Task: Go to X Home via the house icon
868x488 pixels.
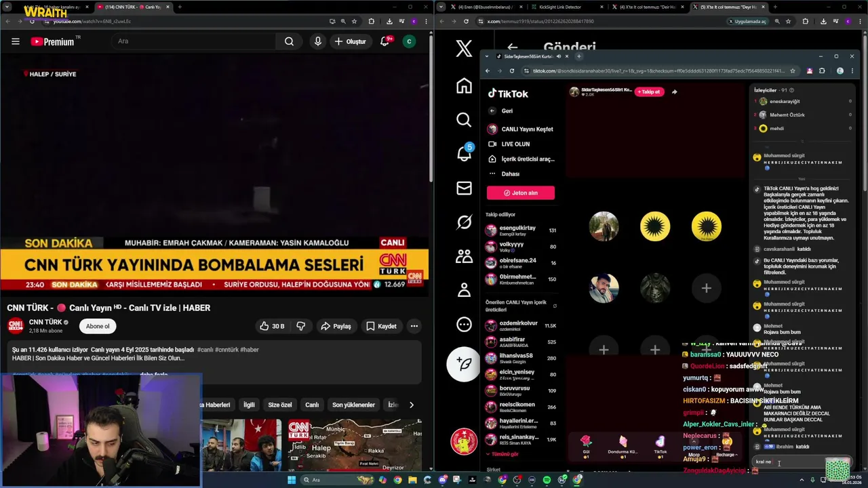Action: pyautogui.click(x=464, y=85)
